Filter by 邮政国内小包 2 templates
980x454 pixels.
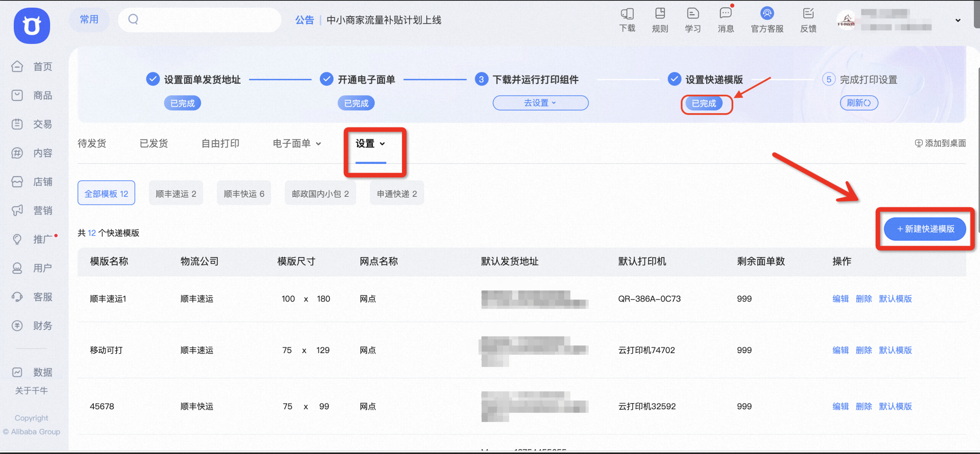pos(321,193)
